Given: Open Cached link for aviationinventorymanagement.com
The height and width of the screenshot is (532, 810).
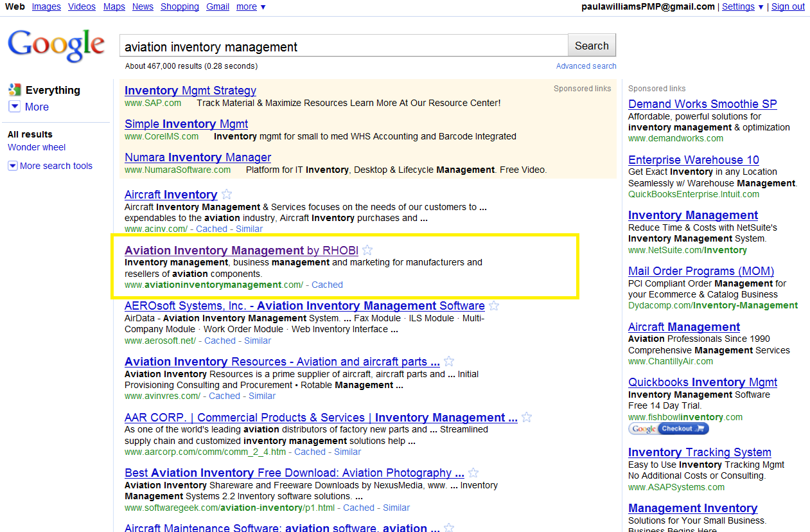Looking at the screenshot, I should point(327,285).
